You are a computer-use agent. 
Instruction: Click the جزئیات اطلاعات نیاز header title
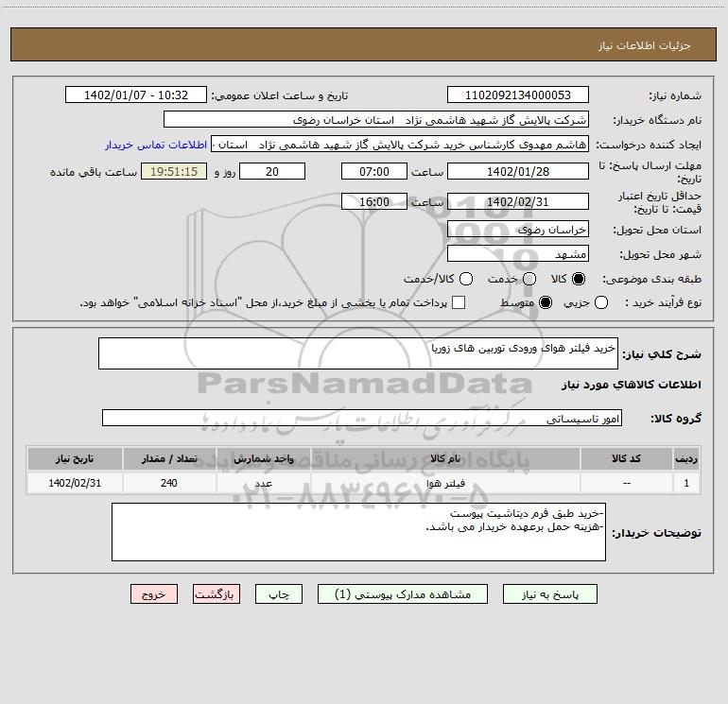point(645,45)
